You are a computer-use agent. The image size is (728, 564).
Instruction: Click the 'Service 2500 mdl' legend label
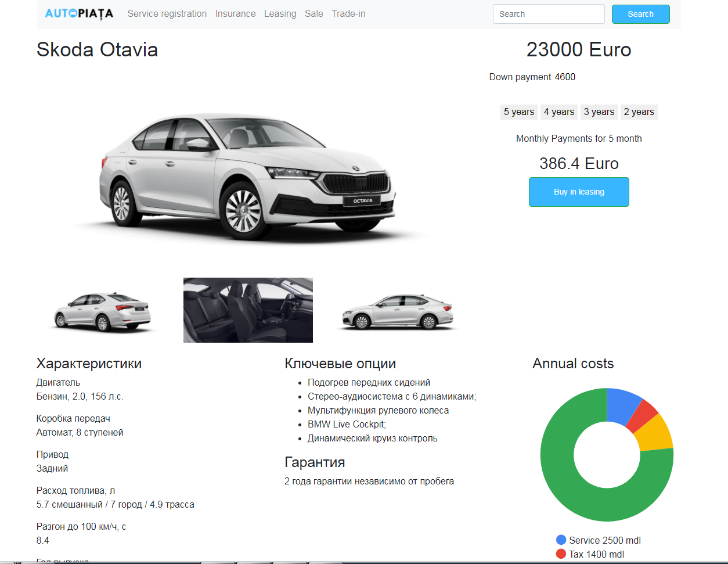(605, 540)
